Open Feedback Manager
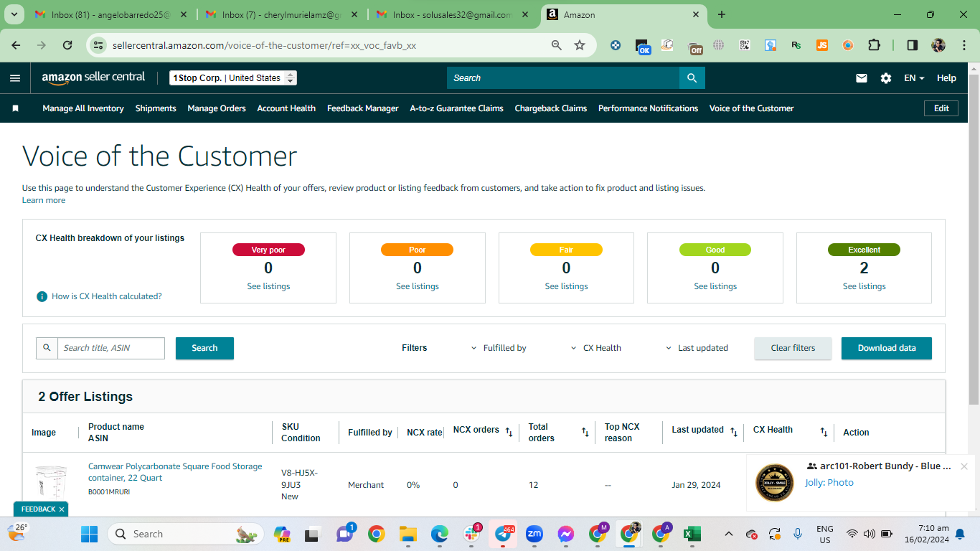 363,108
